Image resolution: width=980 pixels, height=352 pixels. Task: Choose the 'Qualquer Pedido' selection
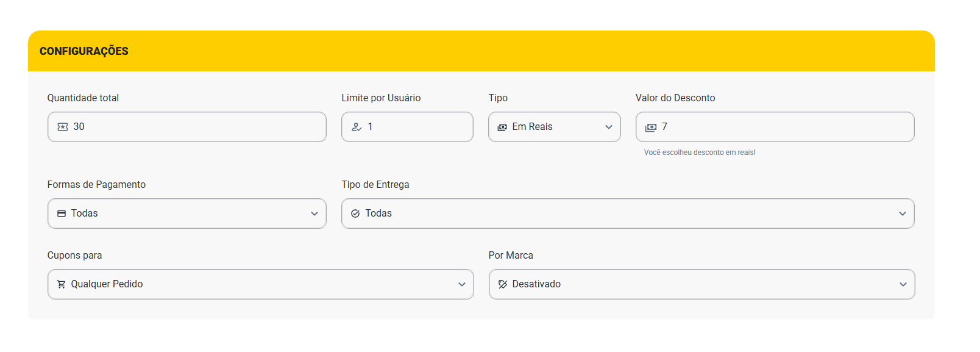click(107, 284)
